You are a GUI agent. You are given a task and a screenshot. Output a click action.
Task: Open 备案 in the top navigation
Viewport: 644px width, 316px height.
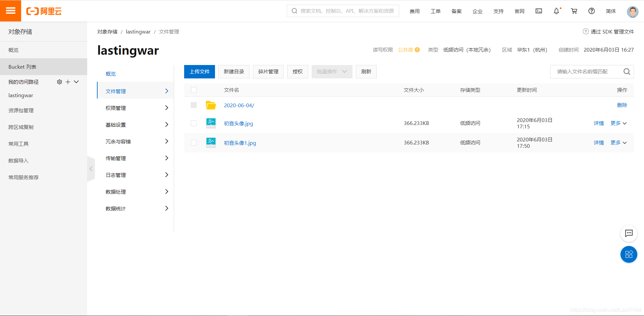tap(457, 11)
